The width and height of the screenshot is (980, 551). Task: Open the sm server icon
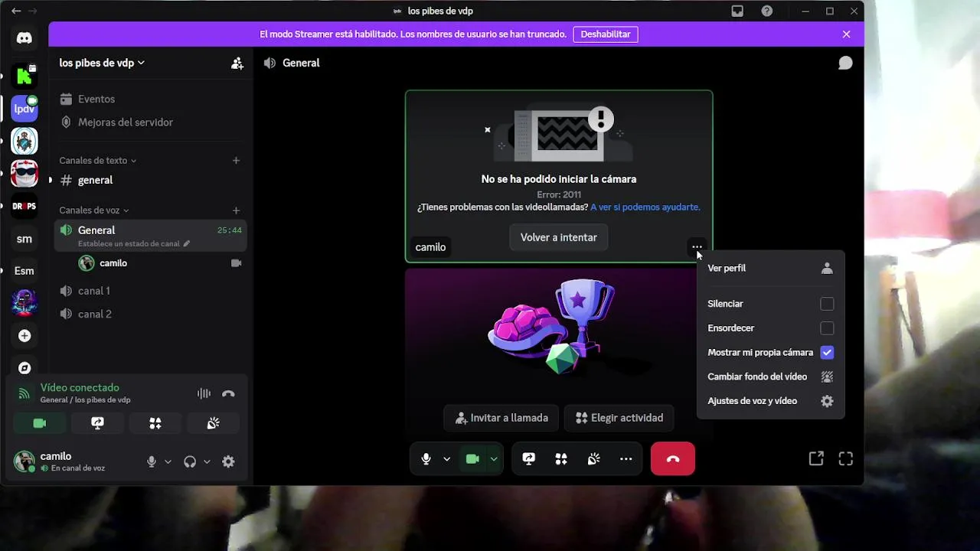point(24,239)
